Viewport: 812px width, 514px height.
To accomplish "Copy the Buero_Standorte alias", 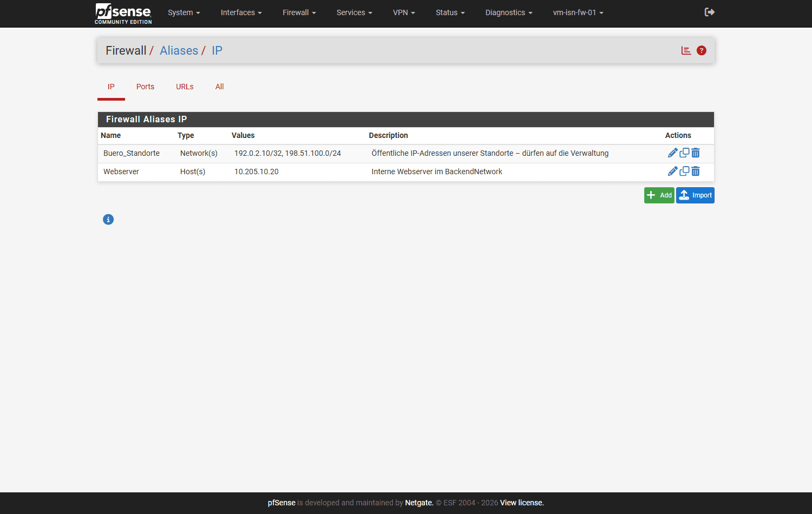I will tap(684, 153).
